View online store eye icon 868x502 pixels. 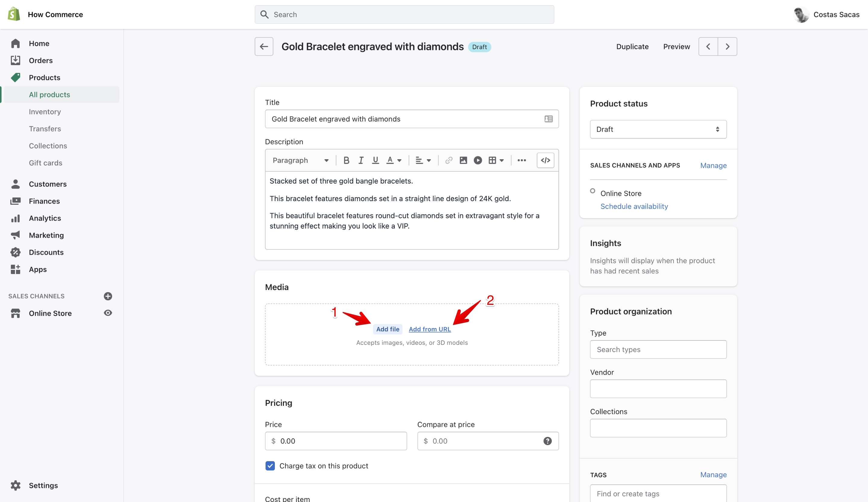click(108, 313)
